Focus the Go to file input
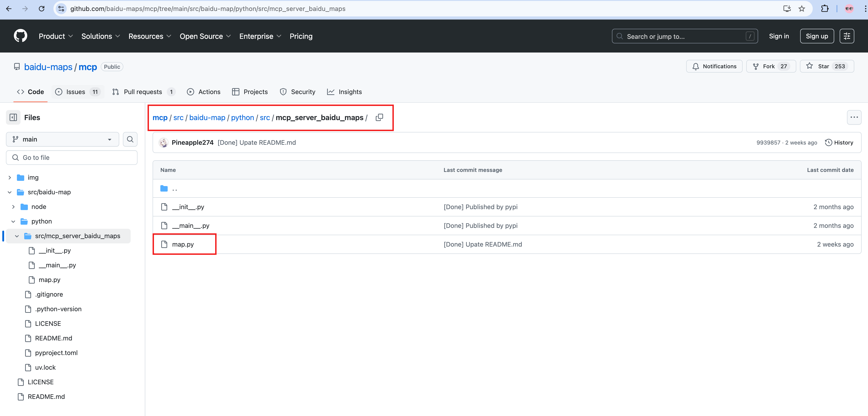The width and height of the screenshot is (868, 416). [72, 158]
